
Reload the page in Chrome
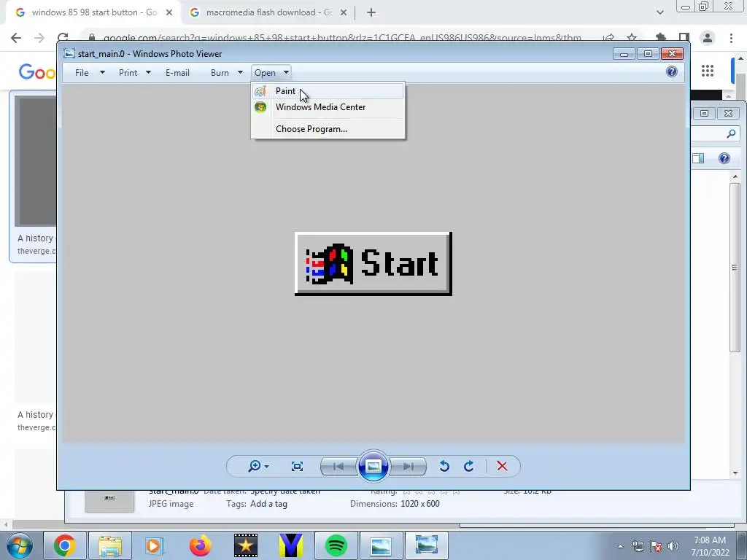tap(63, 38)
